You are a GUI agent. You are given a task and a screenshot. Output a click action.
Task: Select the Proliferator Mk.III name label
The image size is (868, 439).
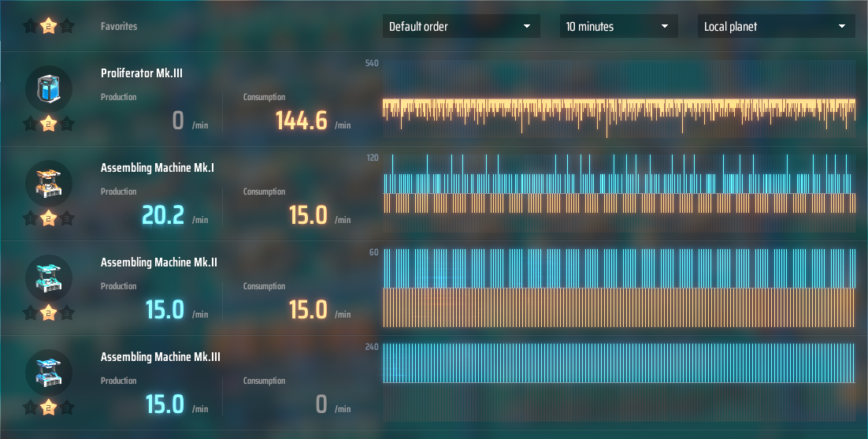pos(142,73)
